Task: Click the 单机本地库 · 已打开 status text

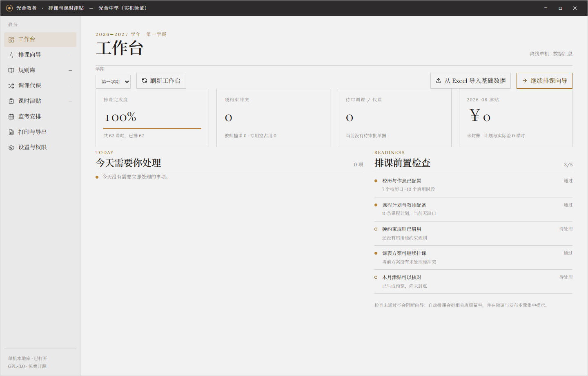Action: point(28,358)
